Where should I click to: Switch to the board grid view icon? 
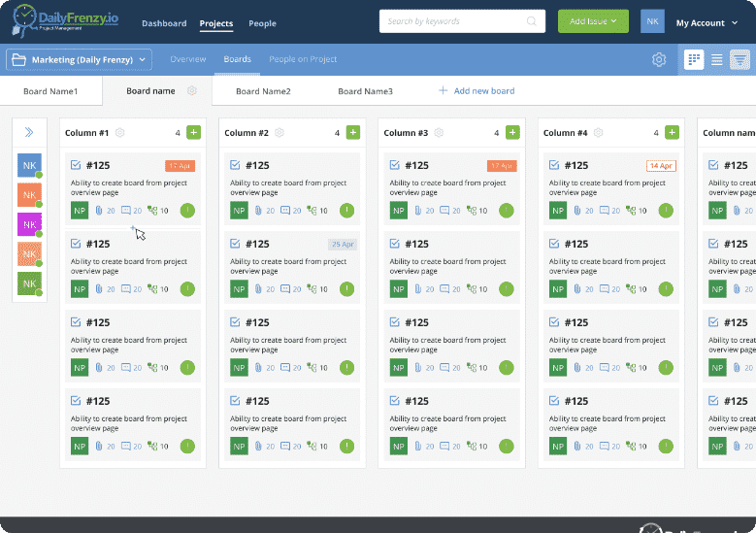(694, 60)
